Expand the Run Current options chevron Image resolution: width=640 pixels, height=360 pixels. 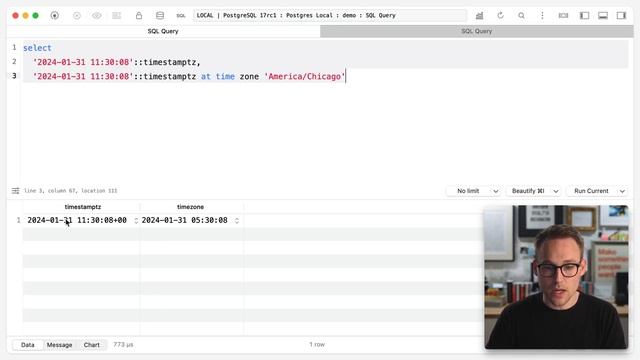622,191
